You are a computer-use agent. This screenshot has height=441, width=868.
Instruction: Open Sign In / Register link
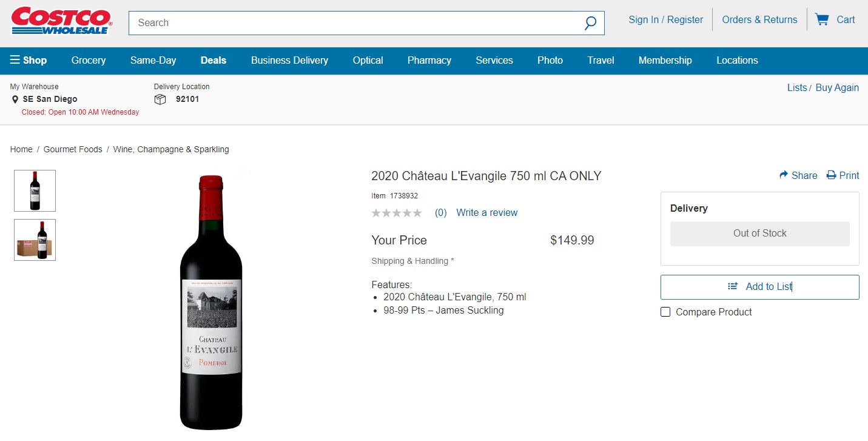click(666, 19)
